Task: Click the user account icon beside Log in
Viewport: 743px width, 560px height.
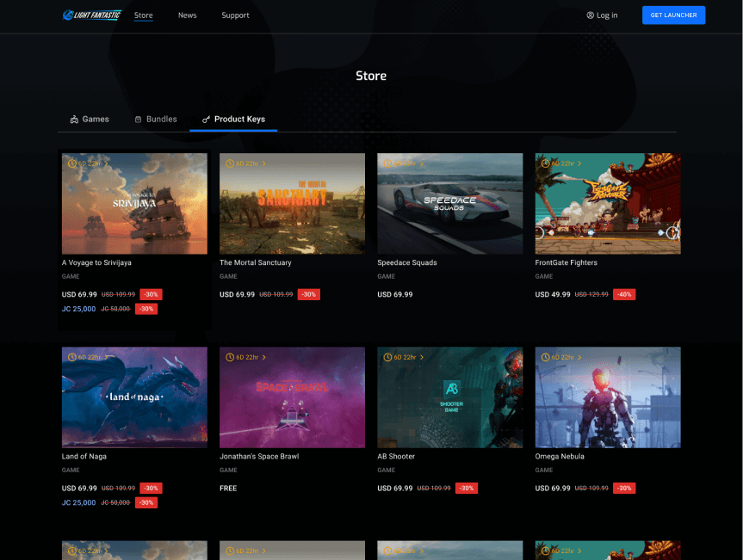Action: point(590,15)
